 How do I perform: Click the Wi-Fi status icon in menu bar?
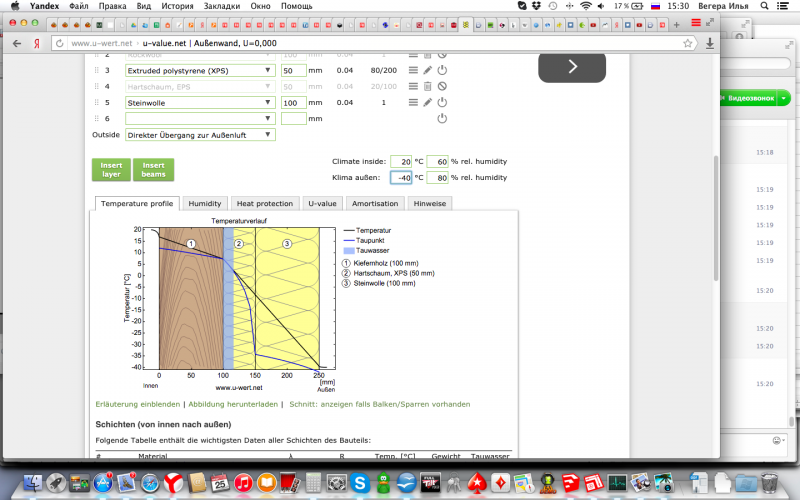coord(586,6)
